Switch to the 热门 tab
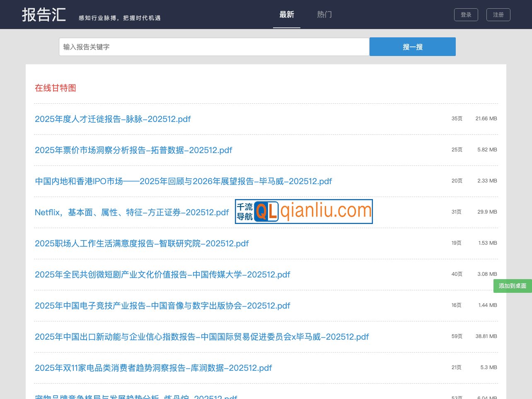 324,15
